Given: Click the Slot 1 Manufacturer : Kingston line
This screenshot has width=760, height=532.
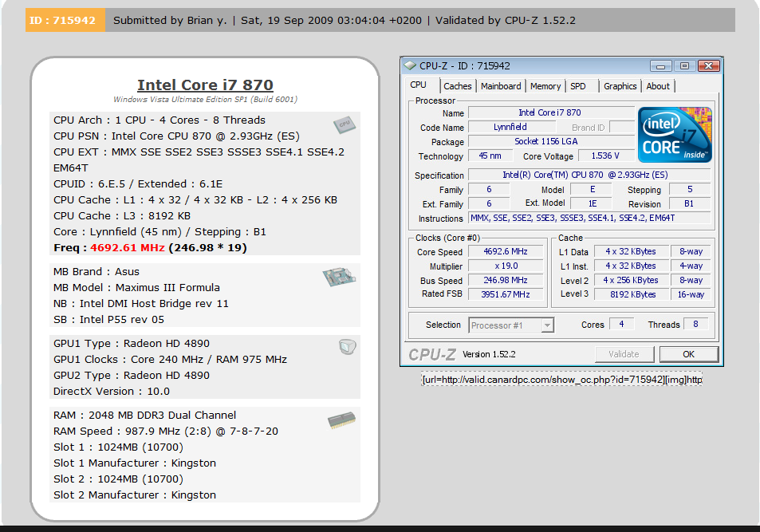Looking at the screenshot, I should (135, 463).
